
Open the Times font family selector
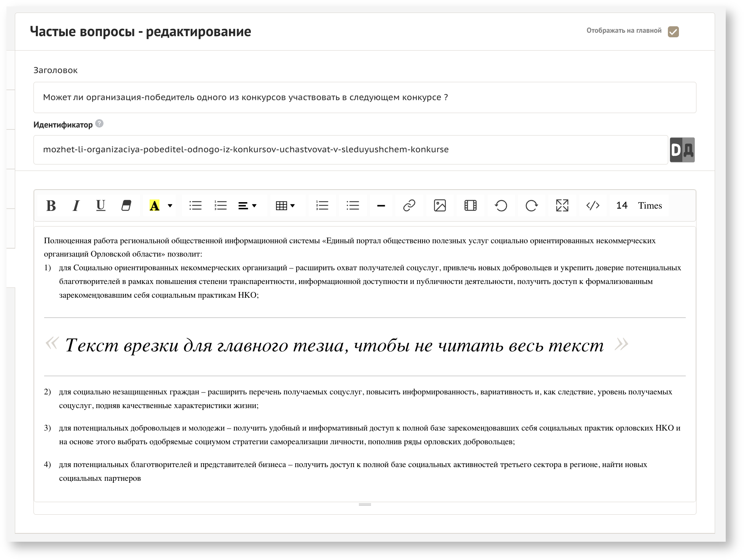650,206
